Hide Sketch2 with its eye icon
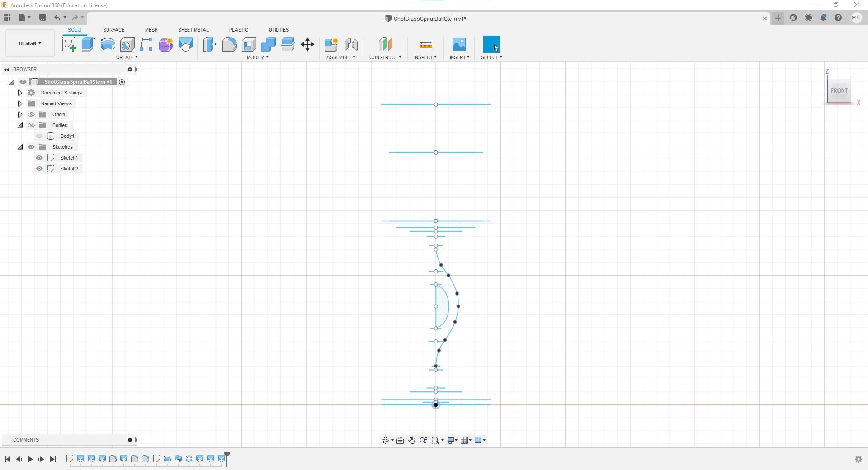Image resolution: width=868 pixels, height=470 pixels. pyautogui.click(x=39, y=169)
